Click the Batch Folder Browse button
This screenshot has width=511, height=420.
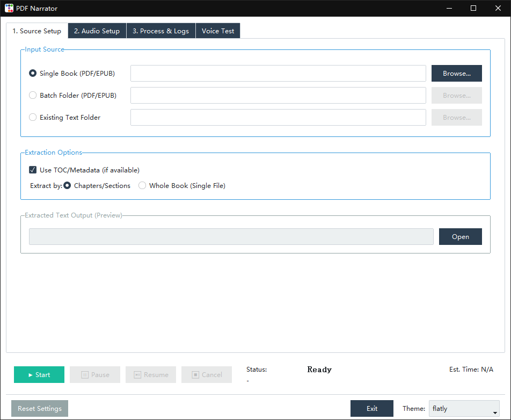coord(457,95)
